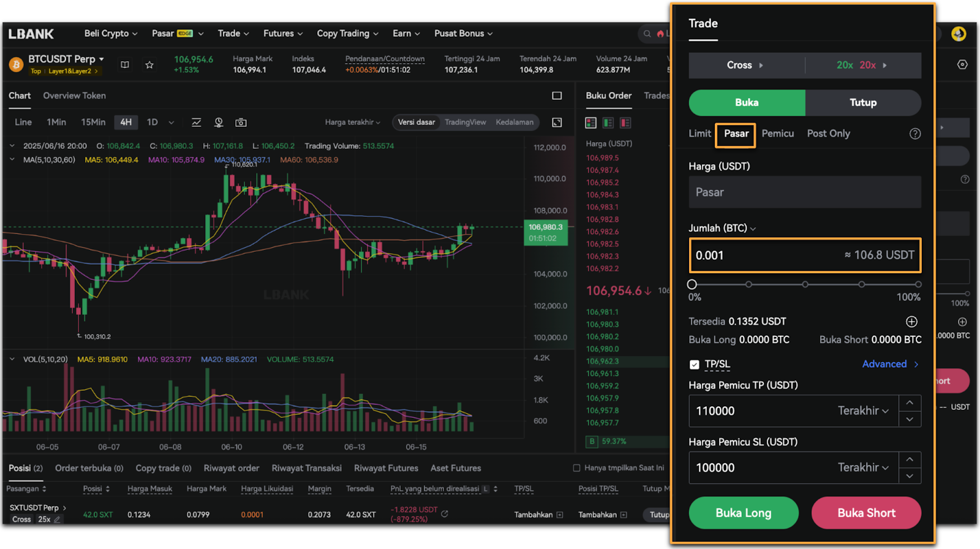This screenshot has width=980, height=549.
Task: Click the edit leverage pencil icon for SXTUSDT
Action: [x=57, y=520]
